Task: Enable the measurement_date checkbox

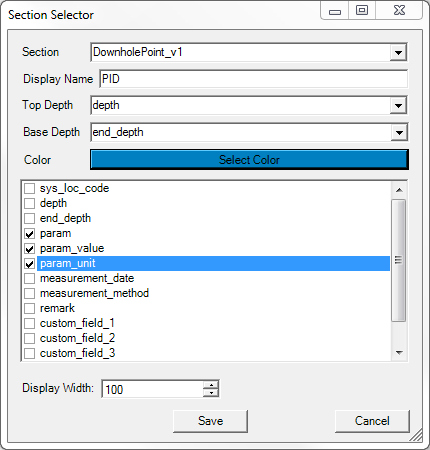Action: (x=30, y=279)
